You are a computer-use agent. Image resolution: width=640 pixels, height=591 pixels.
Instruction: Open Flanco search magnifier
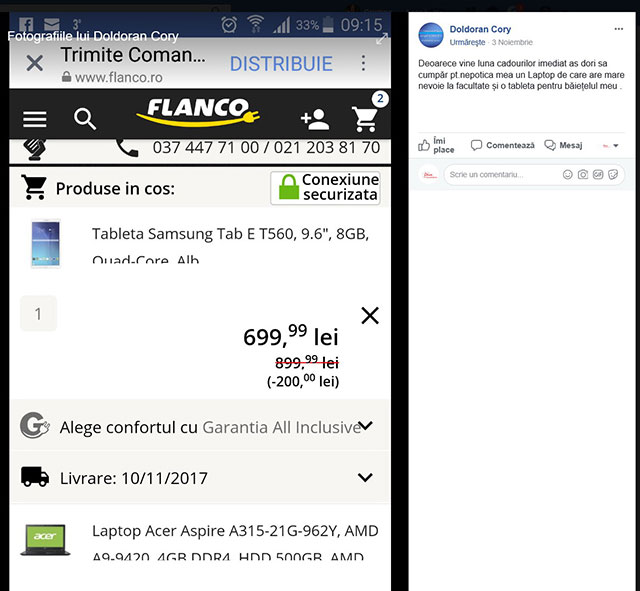click(x=85, y=119)
